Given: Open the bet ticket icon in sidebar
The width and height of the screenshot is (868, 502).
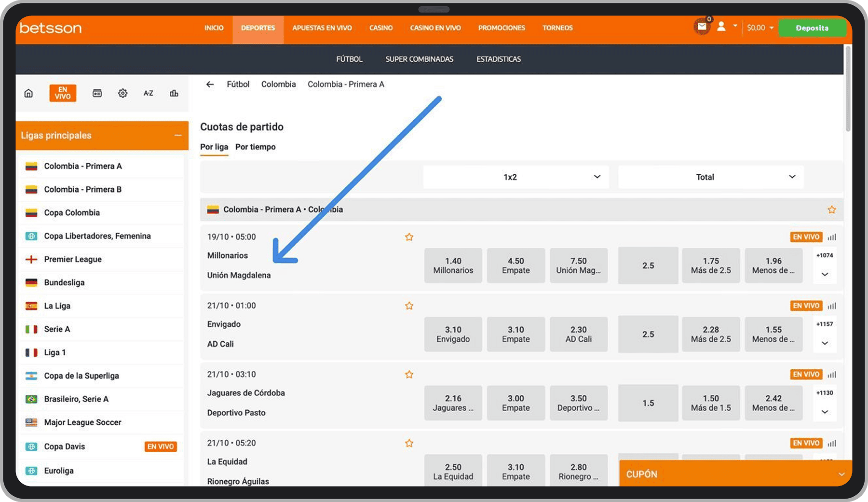Looking at the screenshot, I should (x=97, y=93).
